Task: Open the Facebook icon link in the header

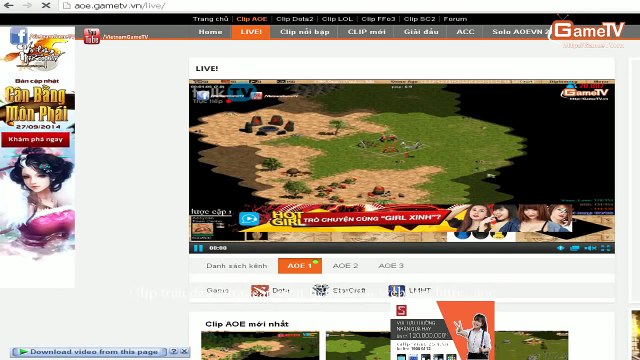Action: 19,36
